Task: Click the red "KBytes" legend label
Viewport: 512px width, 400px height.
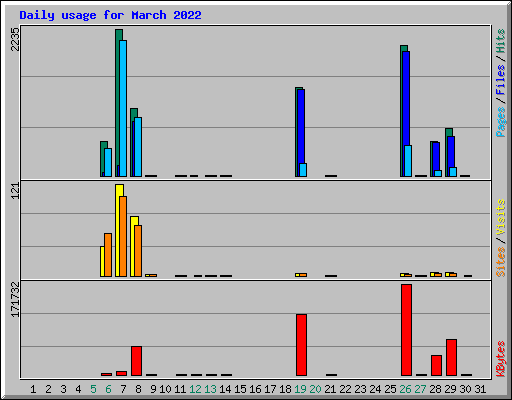Action: [501, 359]
